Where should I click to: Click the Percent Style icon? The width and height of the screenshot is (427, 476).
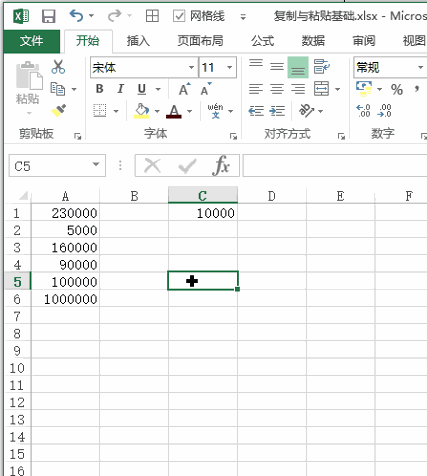click(397, 89)
